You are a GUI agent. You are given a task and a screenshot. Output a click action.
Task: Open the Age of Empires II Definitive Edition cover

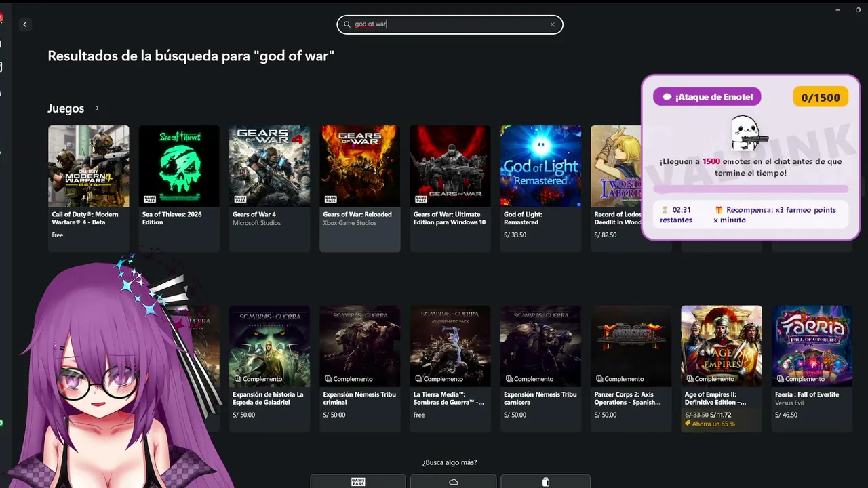722,346
